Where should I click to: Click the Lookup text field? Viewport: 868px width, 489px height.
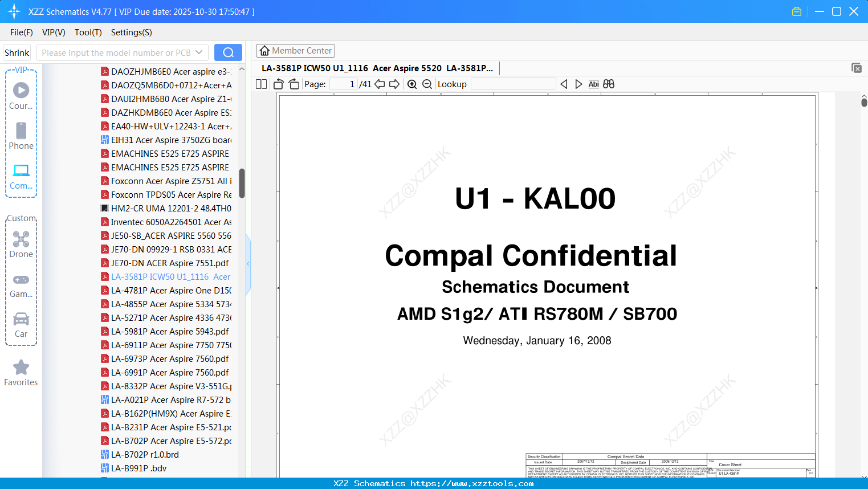click(513, 84)
